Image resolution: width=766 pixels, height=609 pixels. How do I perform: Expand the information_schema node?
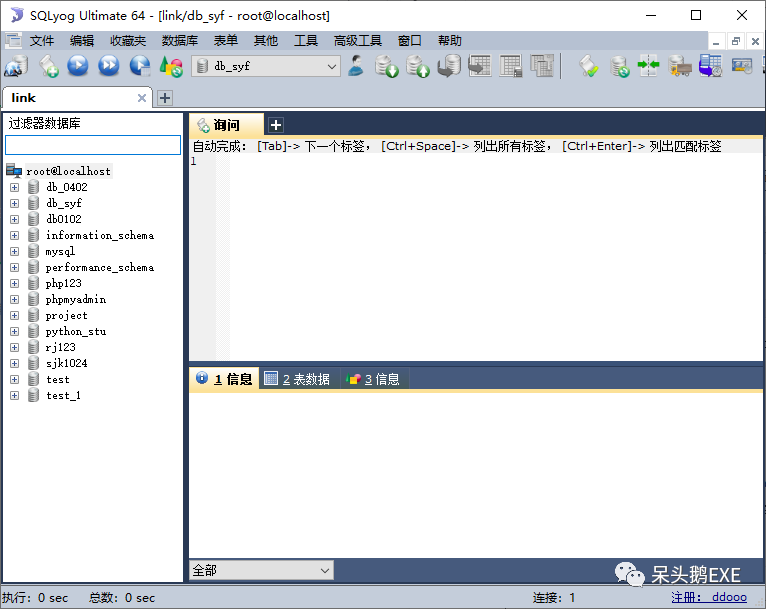pos(15,235)
